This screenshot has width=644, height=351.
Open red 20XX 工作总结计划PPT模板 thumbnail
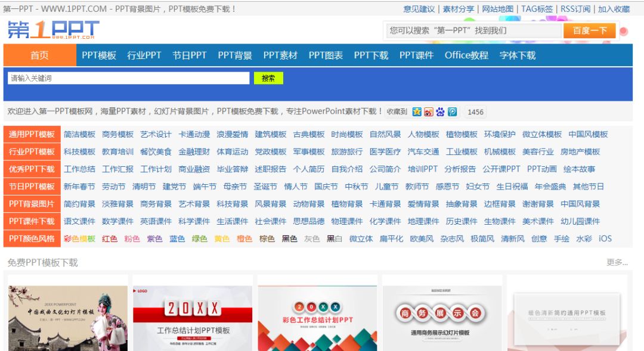coord(193,318)
